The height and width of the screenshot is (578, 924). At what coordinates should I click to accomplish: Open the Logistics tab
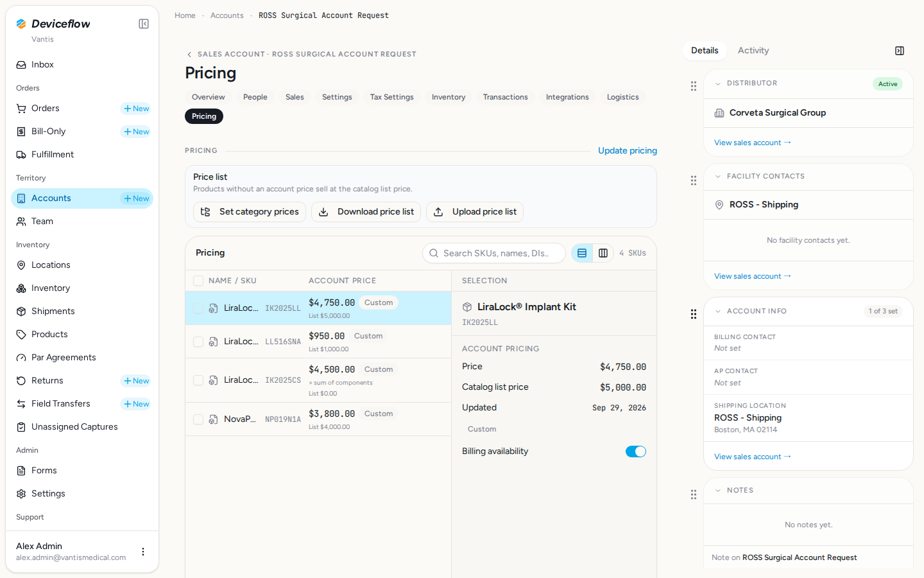pos(623,97)
